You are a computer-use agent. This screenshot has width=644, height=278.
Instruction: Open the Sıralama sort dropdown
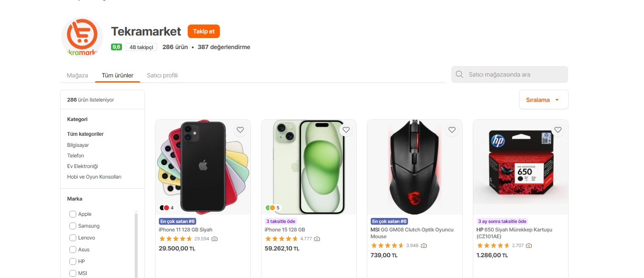(543, 100)
